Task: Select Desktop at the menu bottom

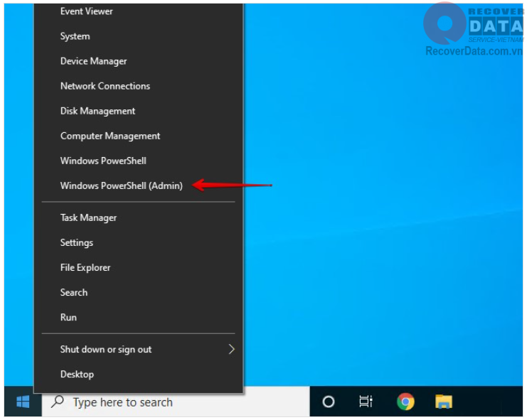Action: [x=138, y=375]
